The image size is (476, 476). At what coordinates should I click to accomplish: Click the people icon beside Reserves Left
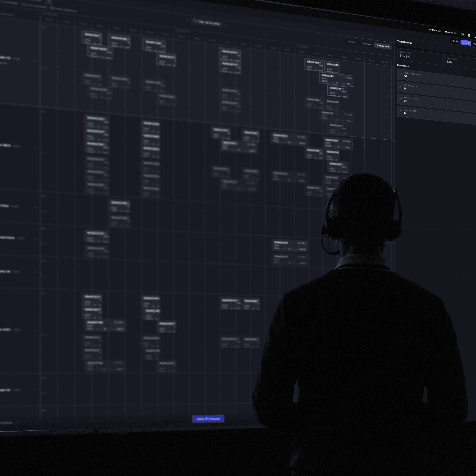(x=401, y=111)
